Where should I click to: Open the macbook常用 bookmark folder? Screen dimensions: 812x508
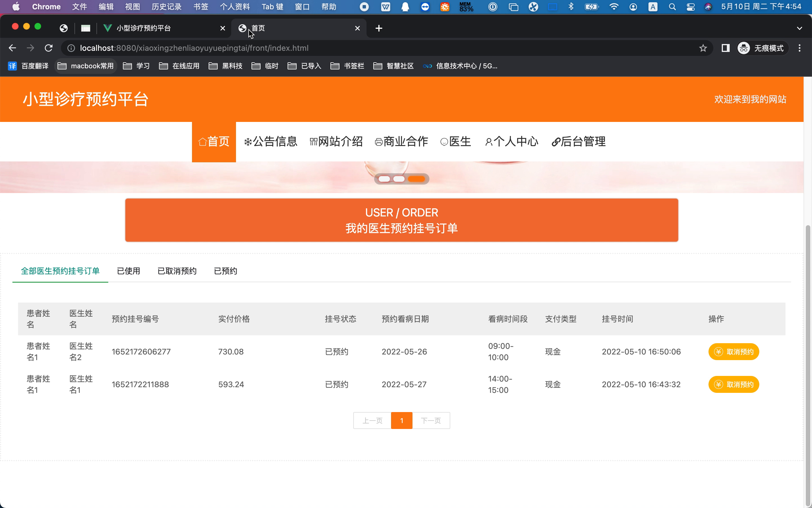tap(85, 66)
